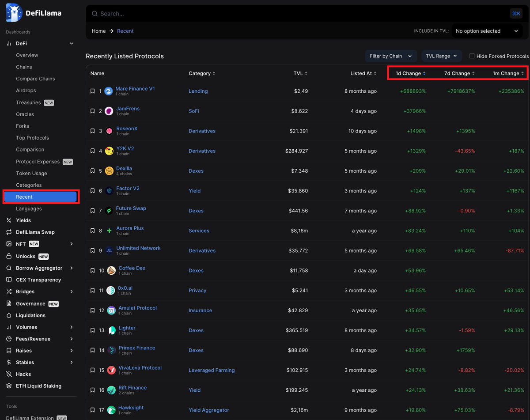The width and height of the screenshot is (530, 420).
Task: Click the VivaLeva Protocol logo
Action: [x=111, y=370]
